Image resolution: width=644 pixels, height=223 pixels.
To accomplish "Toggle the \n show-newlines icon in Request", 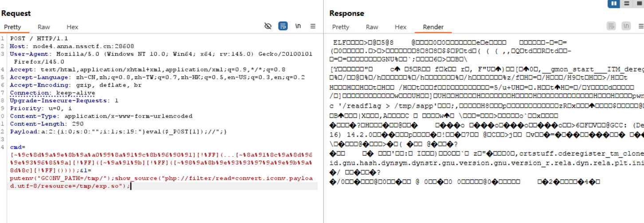I will point(298,26).
